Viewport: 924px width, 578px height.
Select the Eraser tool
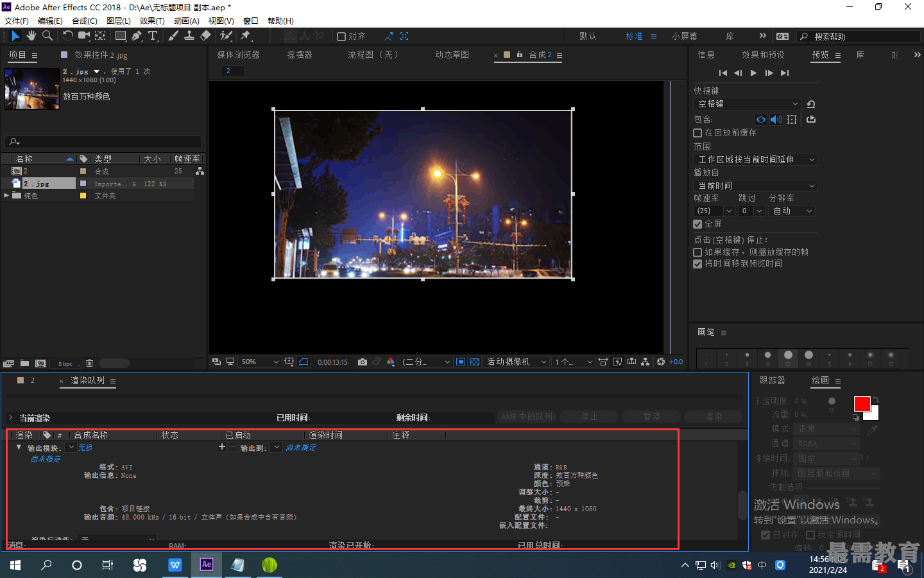click(205, 36)
